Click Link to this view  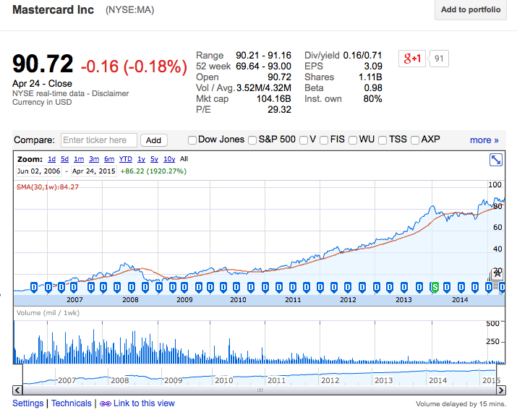[144, 403]
